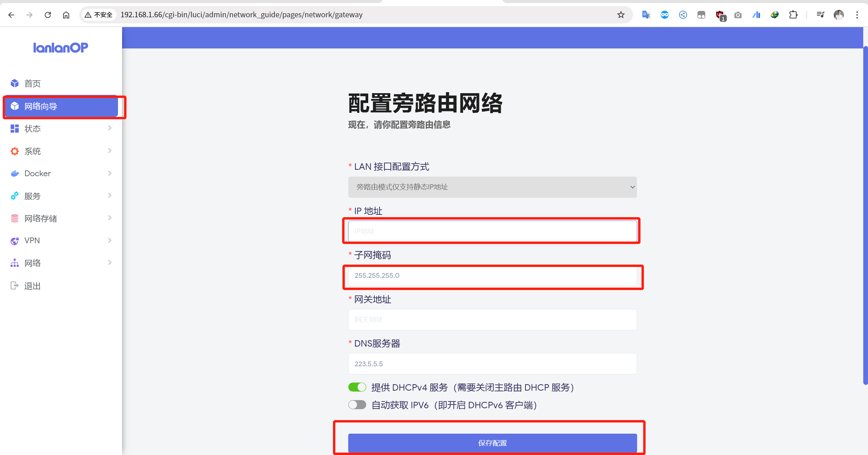The height and width of the screenshot is (455, 868).
Task: Disable the DHCPv4 service toggle
Action: tap(357, 387)
